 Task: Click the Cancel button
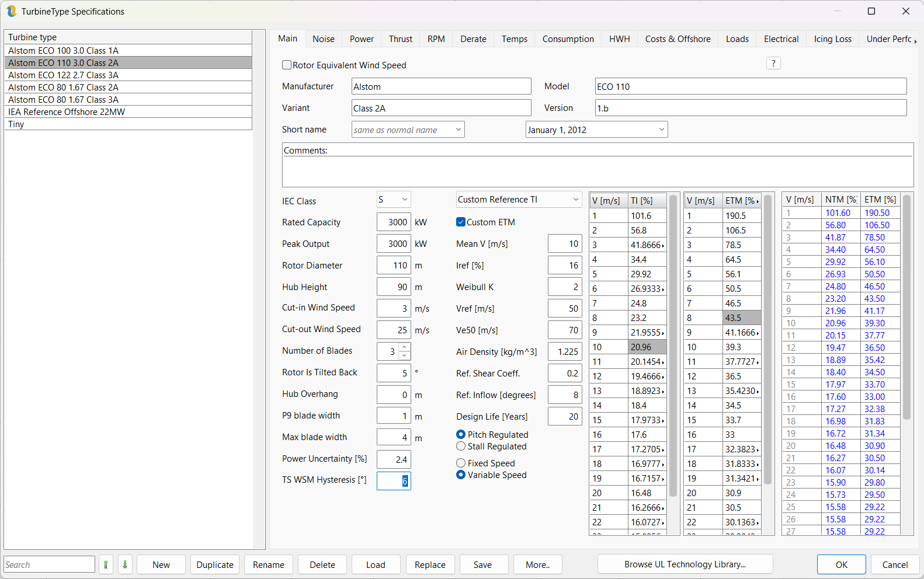(x=895, y=564)
